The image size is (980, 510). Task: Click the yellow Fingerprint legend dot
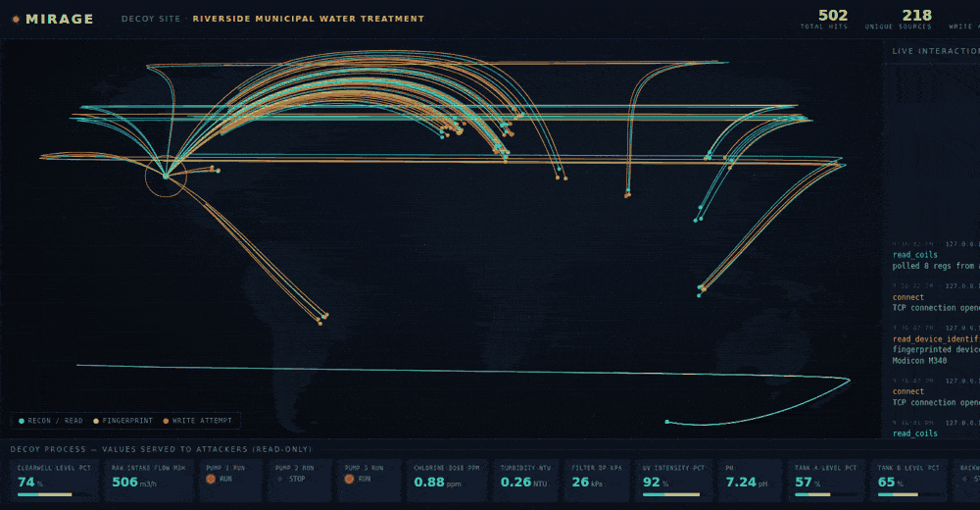[x=96, y=421]
